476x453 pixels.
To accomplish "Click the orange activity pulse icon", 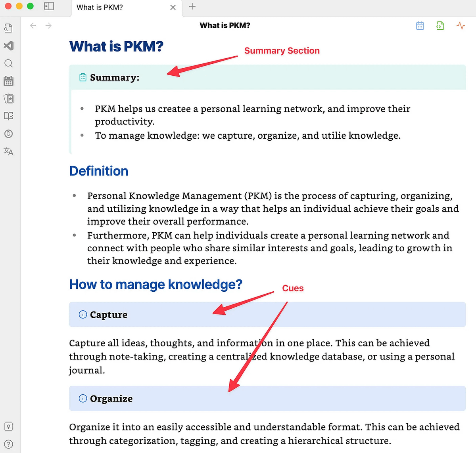I will coord(461,26).
